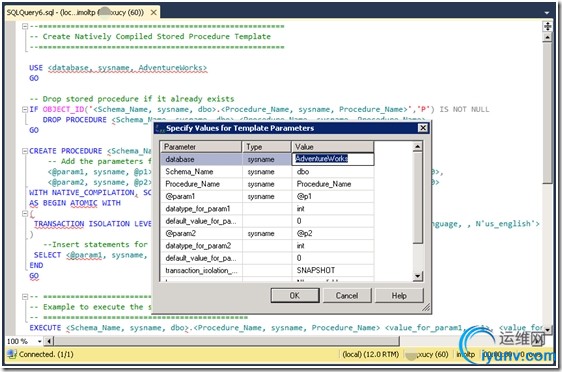Click the sysname type cell for @param1

[267, 196]
